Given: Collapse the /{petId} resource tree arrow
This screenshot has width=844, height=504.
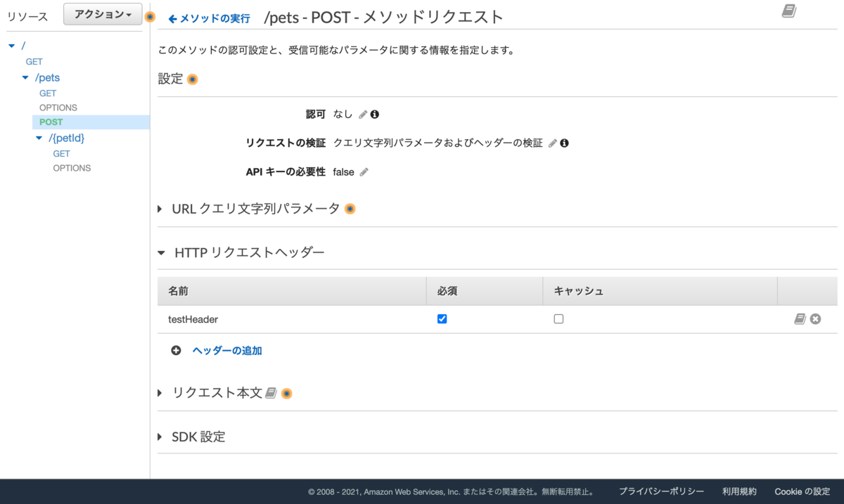Looking at the screenshot, I should (x=39, y=138).
